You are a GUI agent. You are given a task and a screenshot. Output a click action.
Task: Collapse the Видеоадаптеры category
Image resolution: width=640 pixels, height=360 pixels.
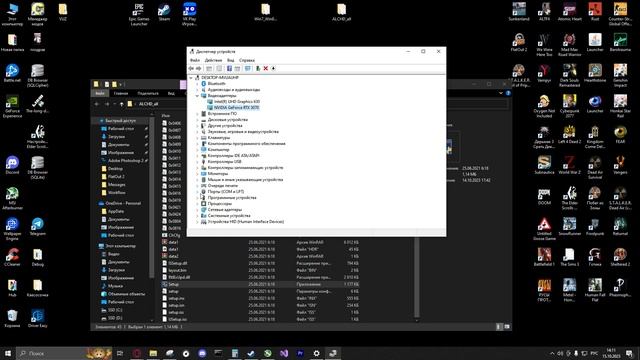point(197,96)
